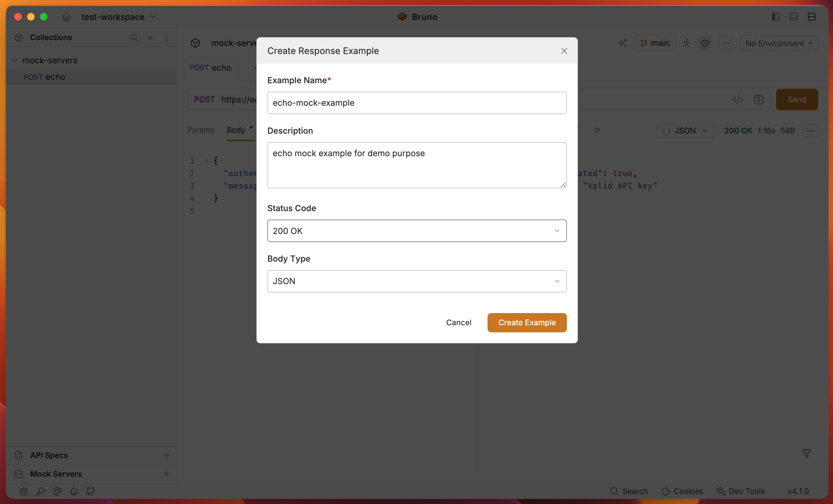Click the 1.16s response time
The width and height of the screenshot is (833, 504).
pos(766,131)
